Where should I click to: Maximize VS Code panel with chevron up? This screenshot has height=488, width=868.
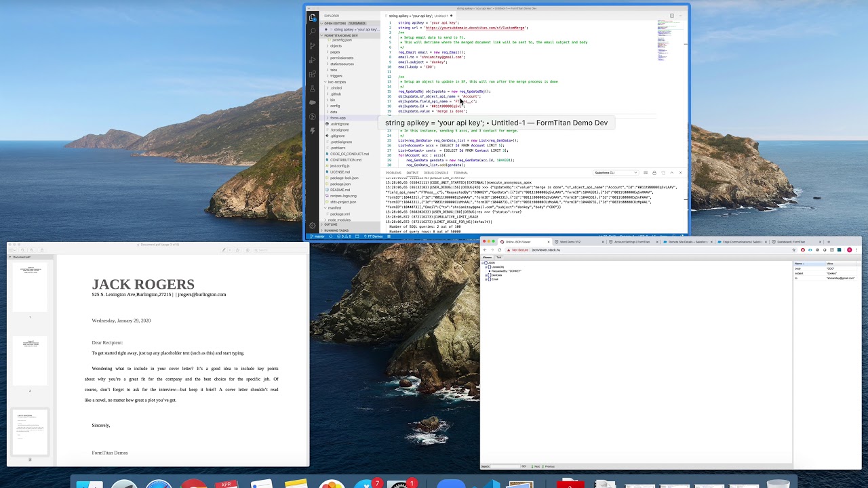pyautogui.click(x=672, y=173)
